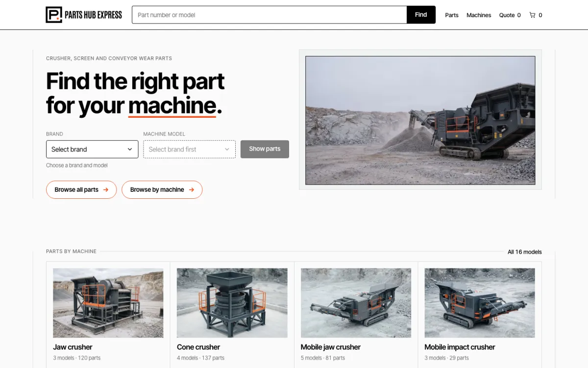Click 'Choose a brand and model' hint
The image size is (588, 368).
(x=77, y=165)
